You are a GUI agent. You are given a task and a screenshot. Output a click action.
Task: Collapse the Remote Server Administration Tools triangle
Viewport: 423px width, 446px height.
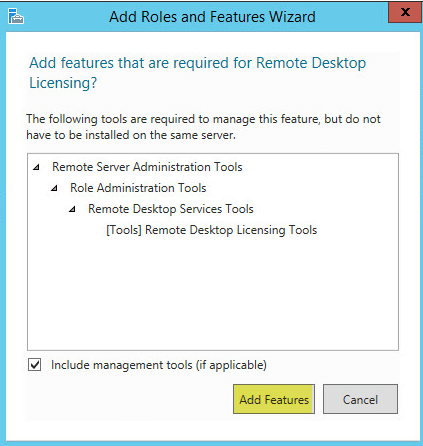tap(36, 167)
